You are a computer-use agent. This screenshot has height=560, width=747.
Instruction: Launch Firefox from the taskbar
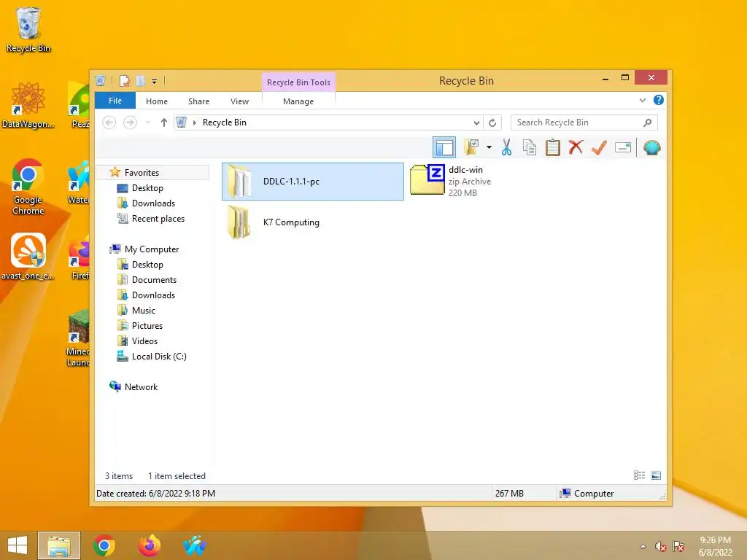149,545
